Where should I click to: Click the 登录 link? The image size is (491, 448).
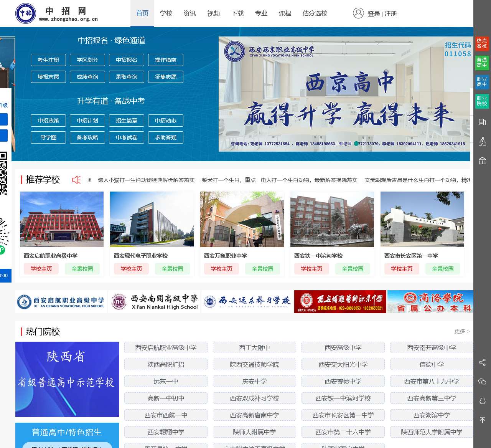[x=374, y=13]
